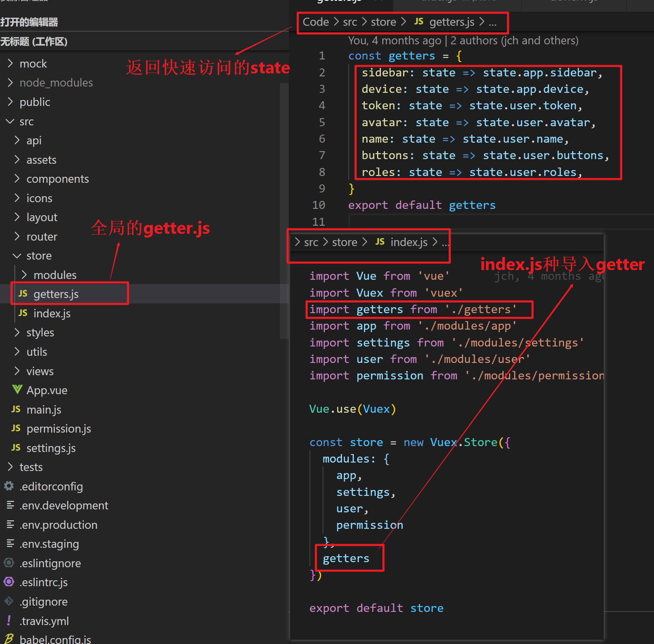Open App.vue file
The height and width of the screenshot is (644, 654).
(47, 390)
